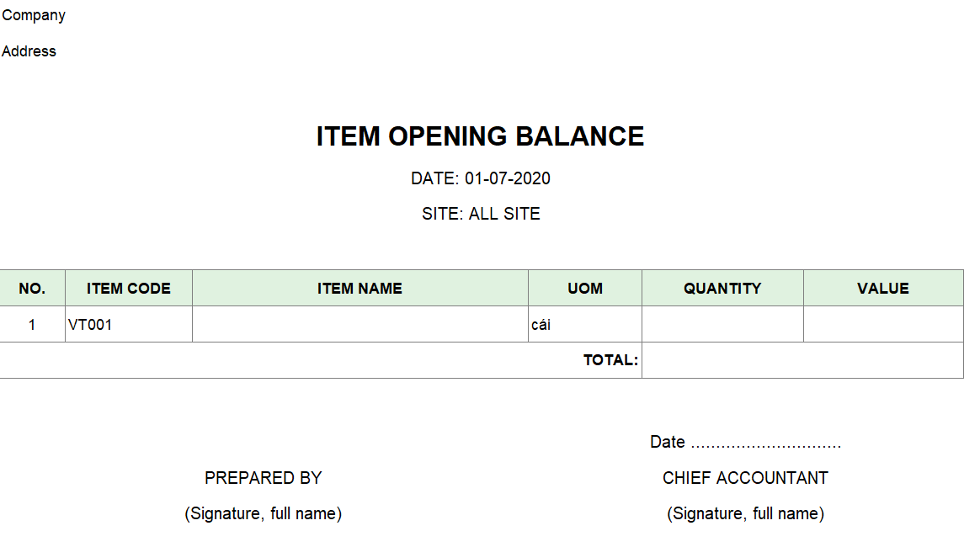
Task: Select the cái unit cell
Action: pyautogui.click(x=541, y=325)
